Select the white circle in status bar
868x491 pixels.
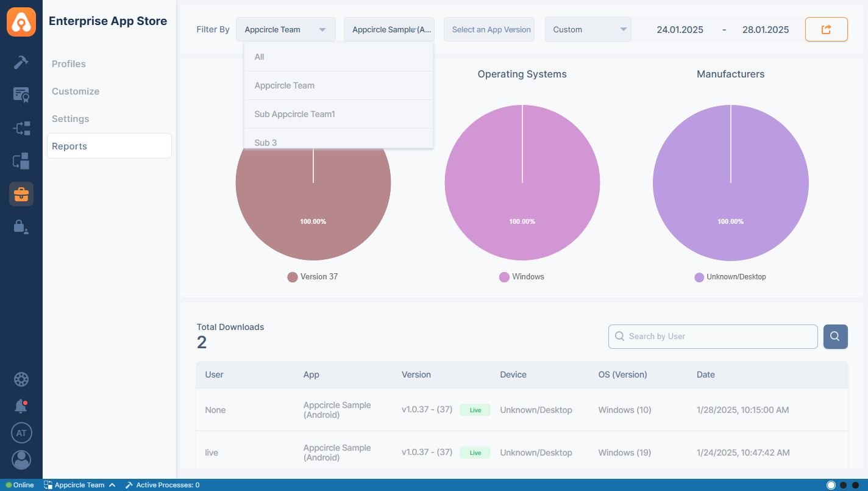[831, 485]
